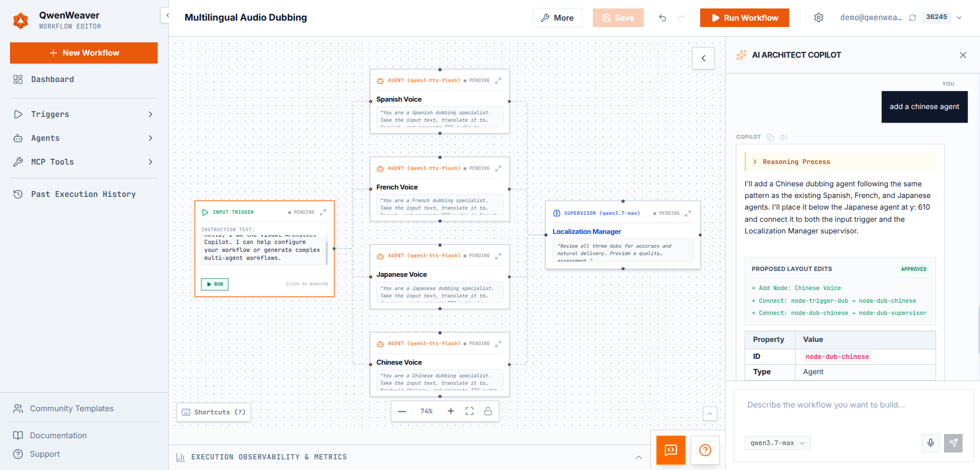Open the Shortcuts help button

coord(214,412)
